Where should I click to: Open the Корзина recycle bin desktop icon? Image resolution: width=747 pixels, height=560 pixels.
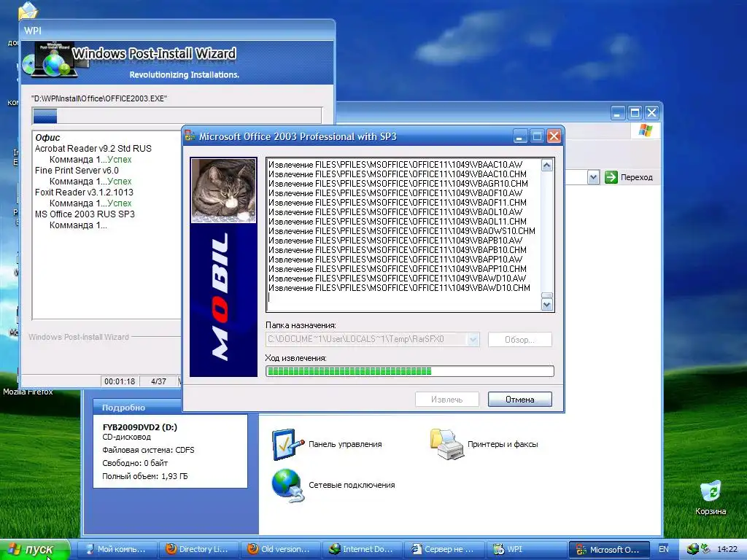(x=710, y=497)
